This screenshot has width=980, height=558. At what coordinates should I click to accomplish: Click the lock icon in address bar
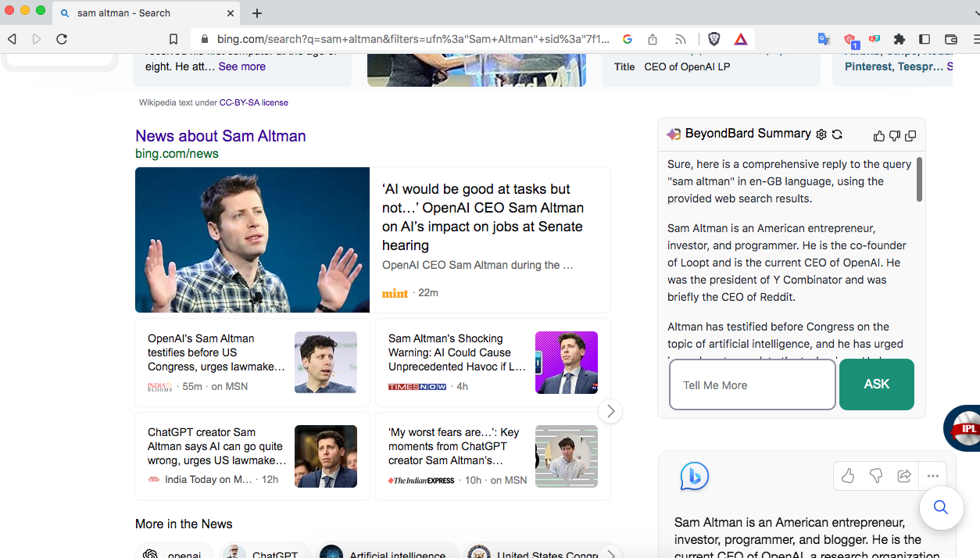[205, 39]
